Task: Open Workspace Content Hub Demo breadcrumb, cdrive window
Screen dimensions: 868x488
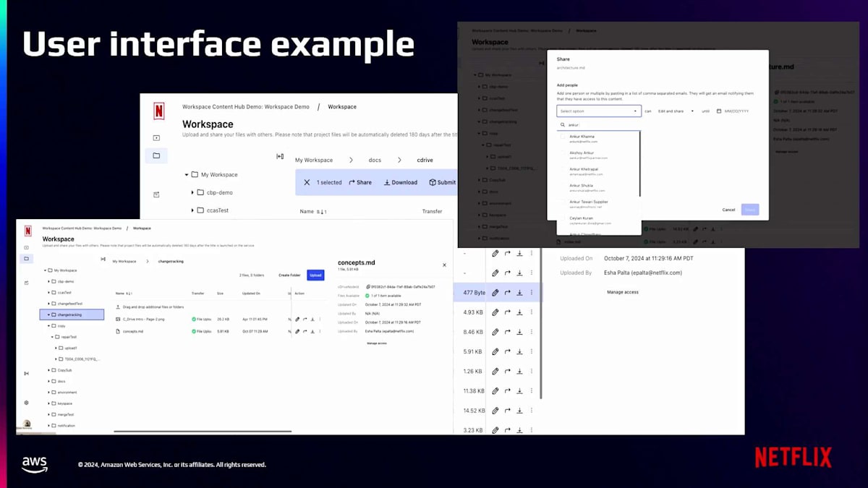Action: (246, 107)
